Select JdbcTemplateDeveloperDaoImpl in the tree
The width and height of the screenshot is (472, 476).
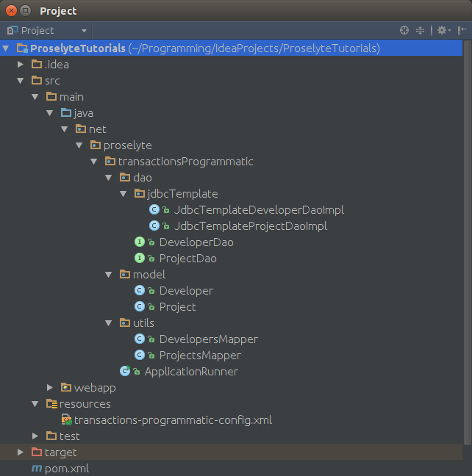(x=259, y=210)
